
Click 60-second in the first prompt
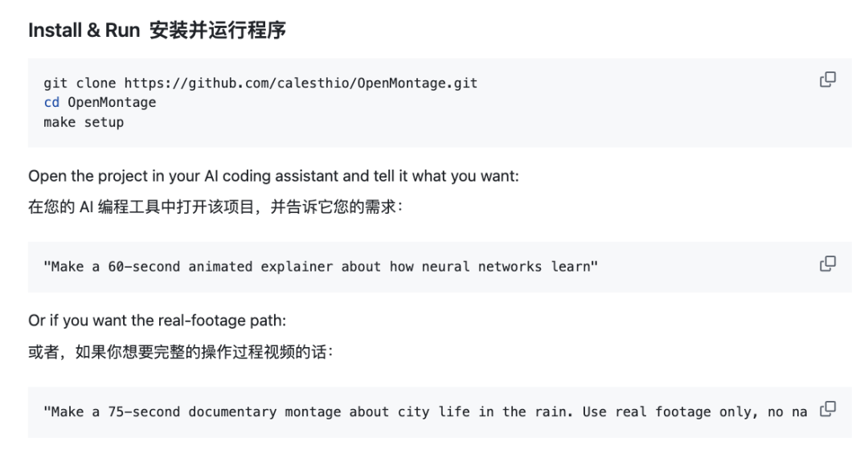tap(144, 267)
